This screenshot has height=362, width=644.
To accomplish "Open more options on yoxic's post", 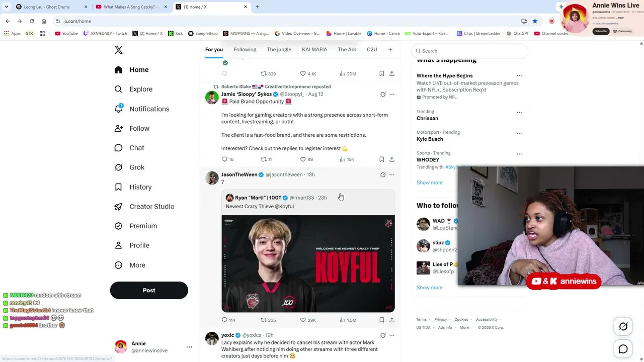I will 392,335.
